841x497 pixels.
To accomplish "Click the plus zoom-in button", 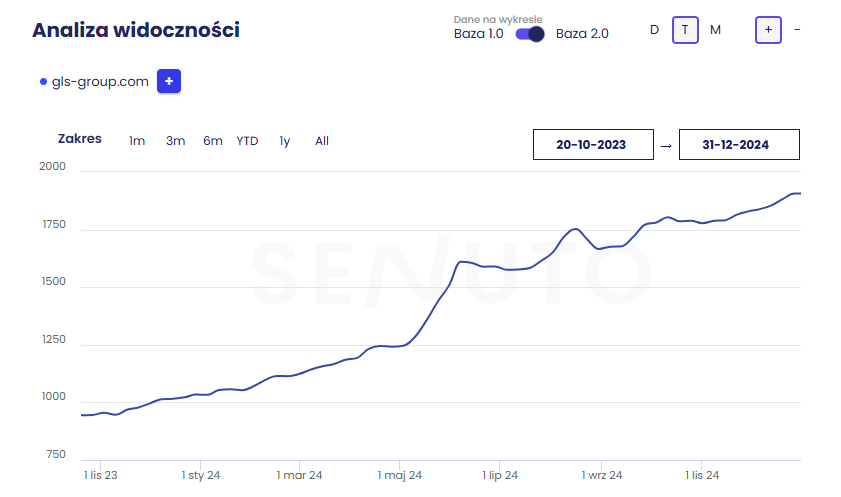I will tap(768, 30).
